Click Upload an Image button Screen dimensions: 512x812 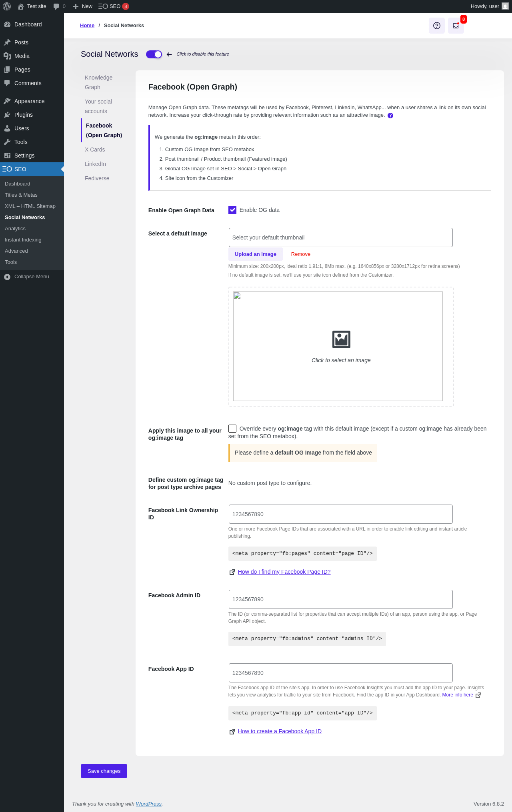pos(256,254)
